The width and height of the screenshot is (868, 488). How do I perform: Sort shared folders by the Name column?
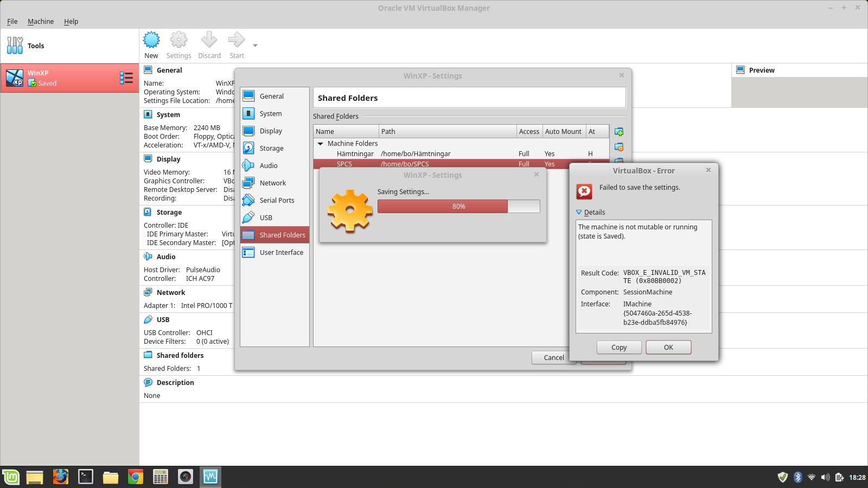pyautogui.click(x=346, y=131)
